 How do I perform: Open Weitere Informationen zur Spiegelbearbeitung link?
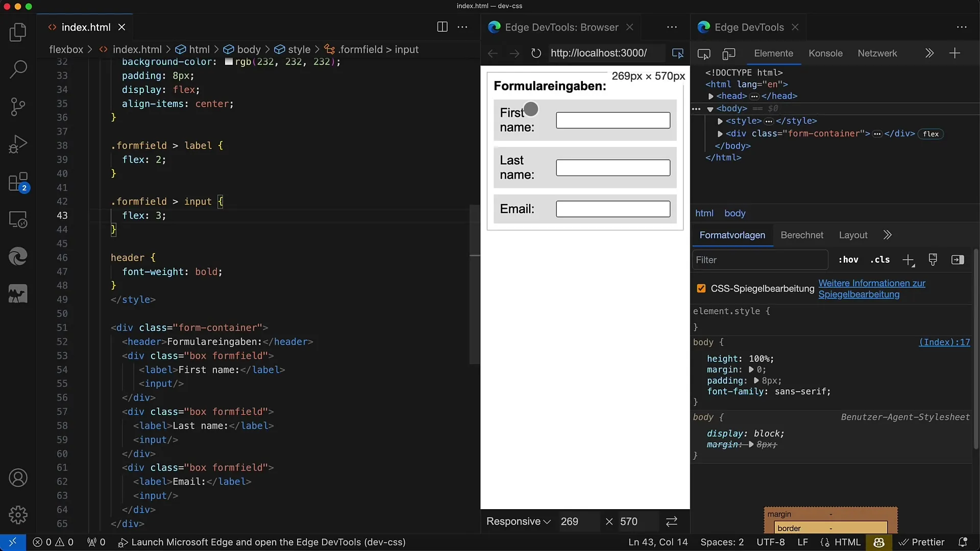tap(872, 289)
